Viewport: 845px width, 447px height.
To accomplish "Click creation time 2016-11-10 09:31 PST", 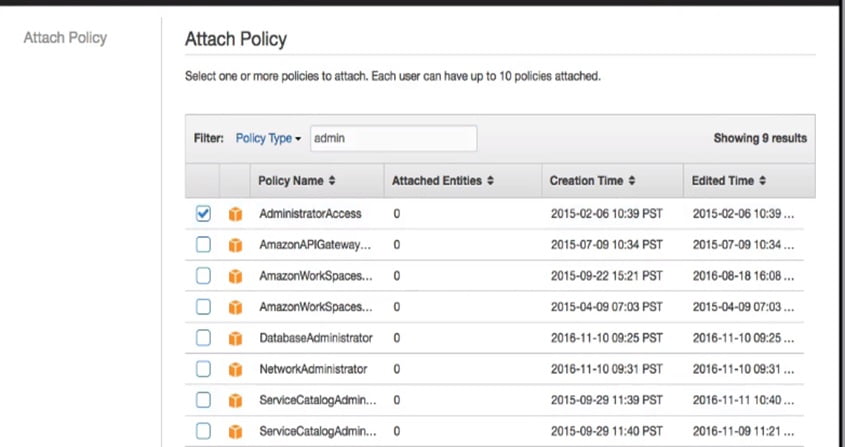I will pos(607,369).
